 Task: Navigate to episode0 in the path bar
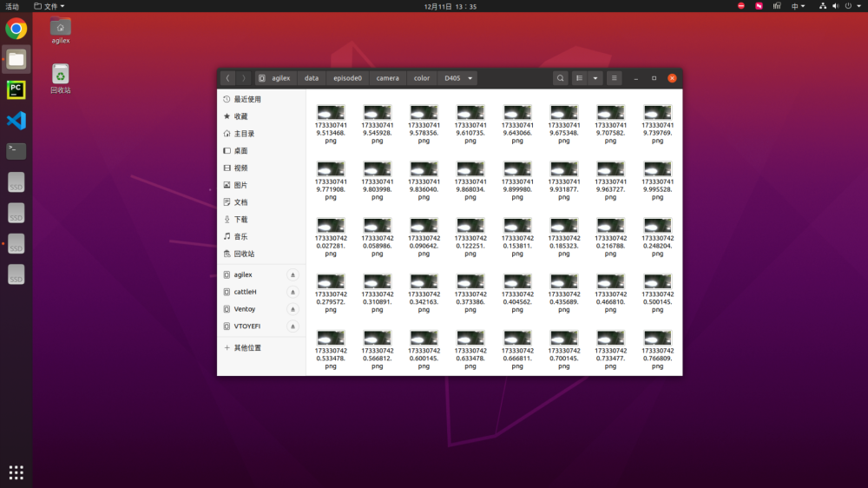pos(347,78)
